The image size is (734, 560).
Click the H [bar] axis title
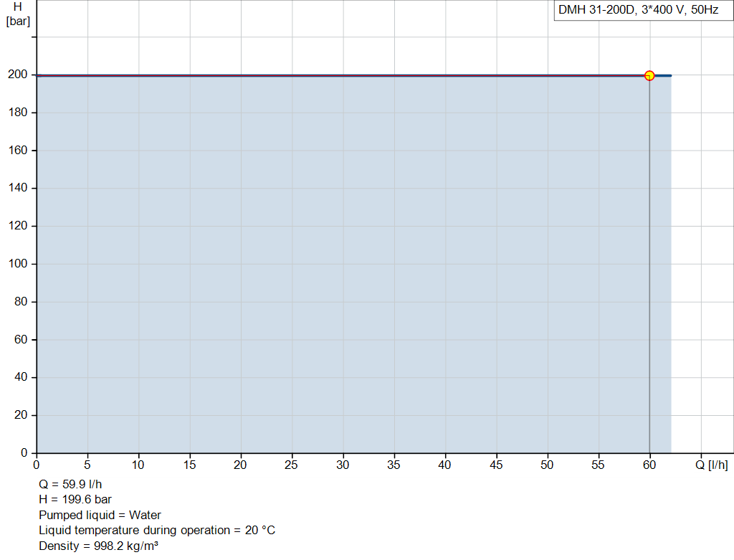point(18,14)
